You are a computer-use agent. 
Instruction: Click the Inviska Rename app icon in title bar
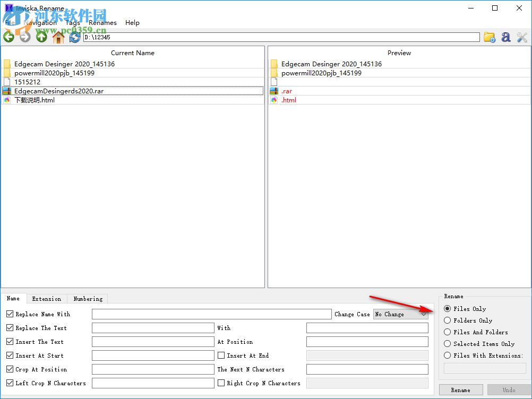tap(9, 8)
